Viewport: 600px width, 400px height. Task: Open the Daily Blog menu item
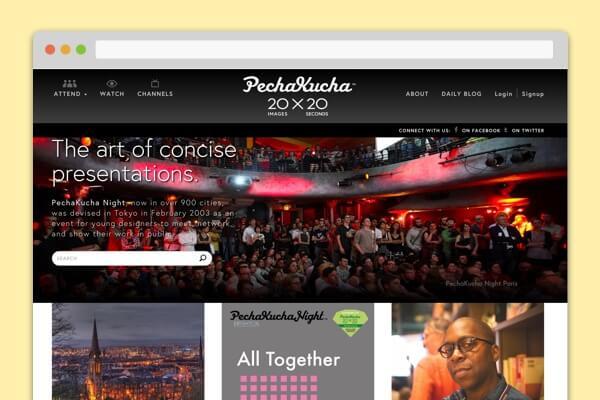click(x=461, y=94)
